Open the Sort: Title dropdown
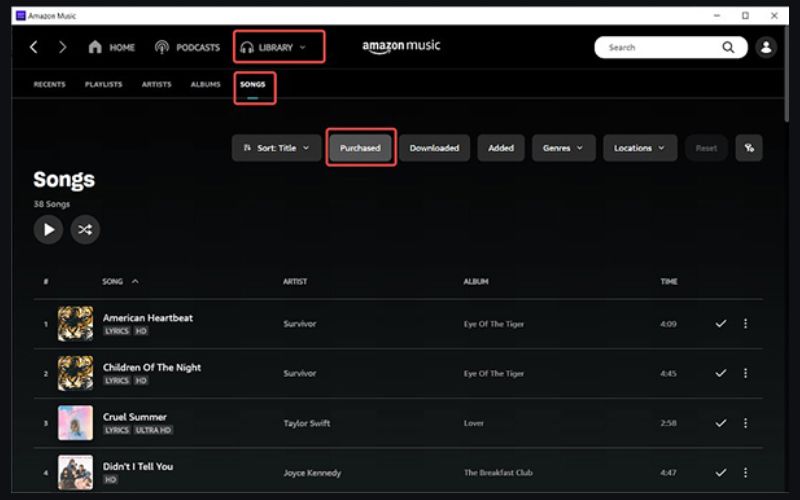The height and width of the screenshot is (500, 800). point(277,148)
